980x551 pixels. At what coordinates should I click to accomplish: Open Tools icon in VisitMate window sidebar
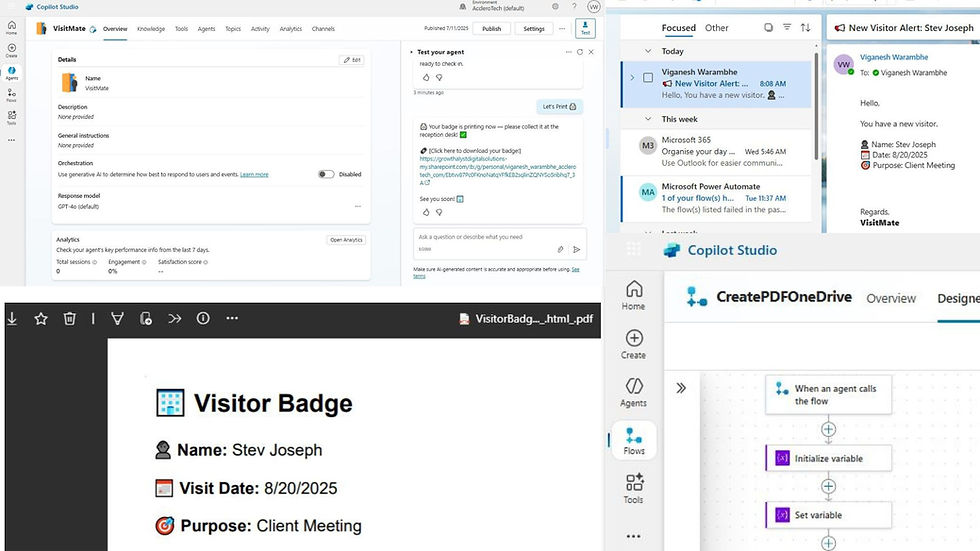point(11,117)
